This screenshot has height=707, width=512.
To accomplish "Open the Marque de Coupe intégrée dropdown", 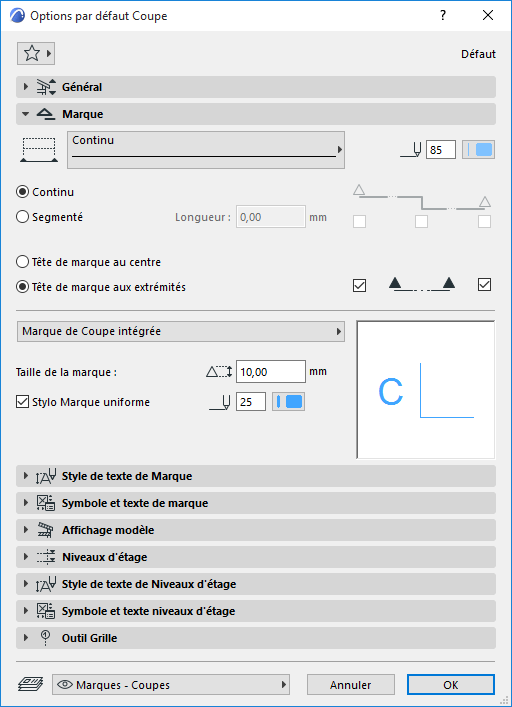I will 181,331.
